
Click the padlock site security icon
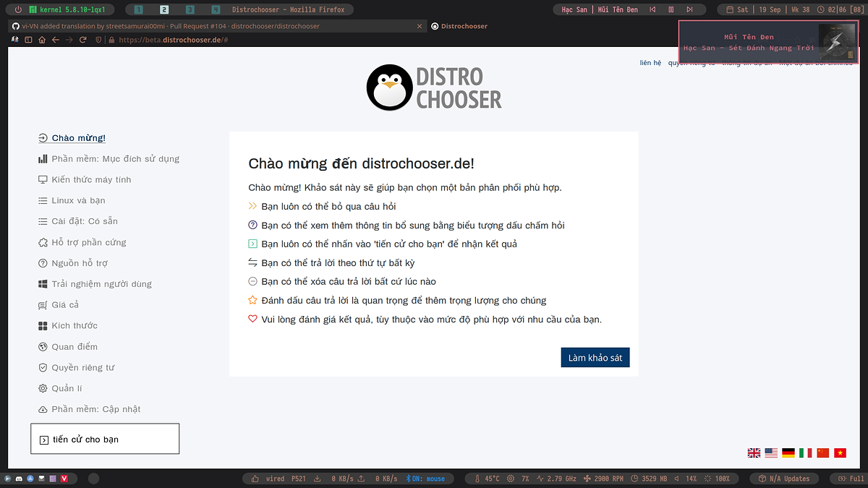point(111,40)
